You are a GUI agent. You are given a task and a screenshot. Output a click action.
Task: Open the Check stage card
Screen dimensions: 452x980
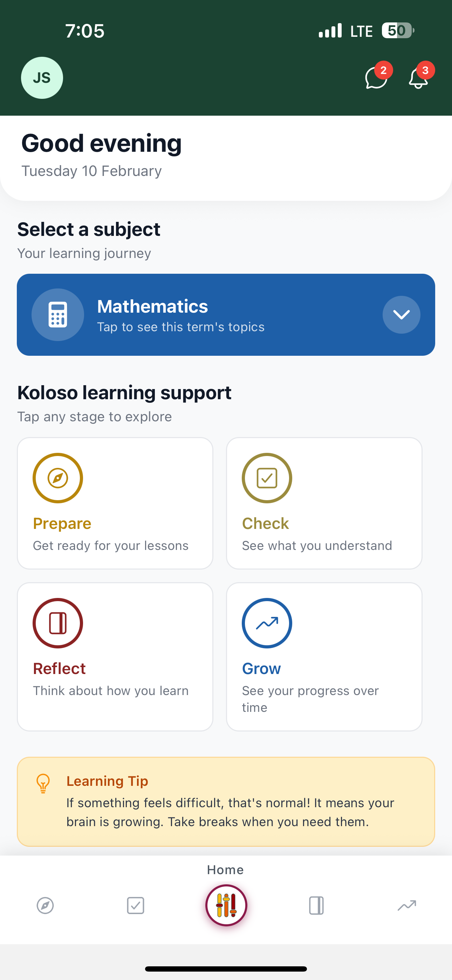[x=324, y=503]
